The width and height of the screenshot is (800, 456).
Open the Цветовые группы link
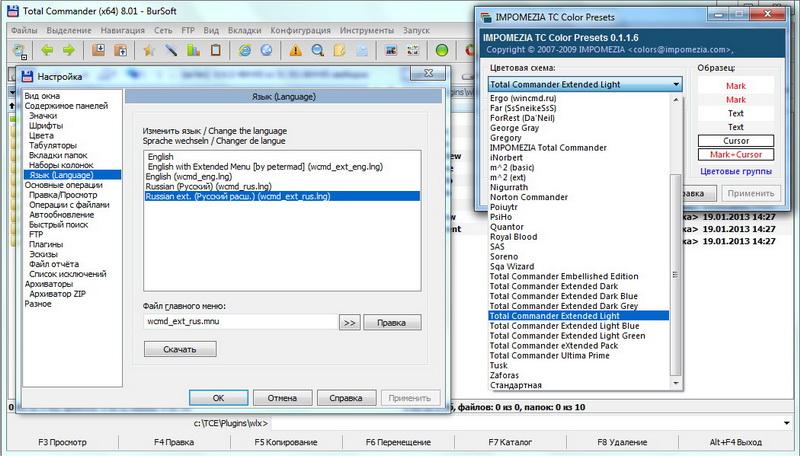(x=736, y=171)
